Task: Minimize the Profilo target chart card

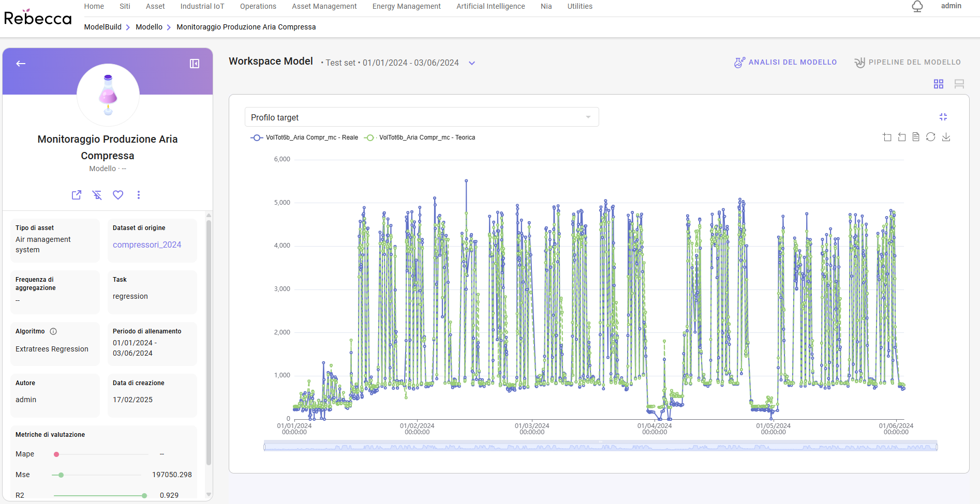Action: coord(943,117)
